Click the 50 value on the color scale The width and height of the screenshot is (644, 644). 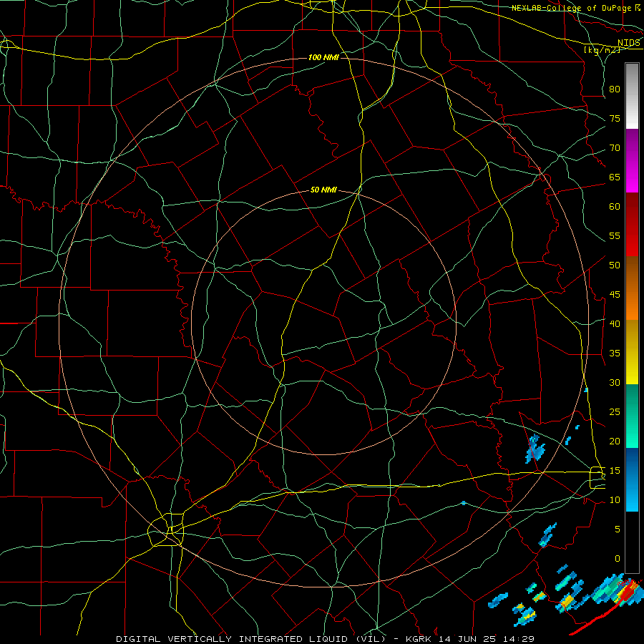615,265
